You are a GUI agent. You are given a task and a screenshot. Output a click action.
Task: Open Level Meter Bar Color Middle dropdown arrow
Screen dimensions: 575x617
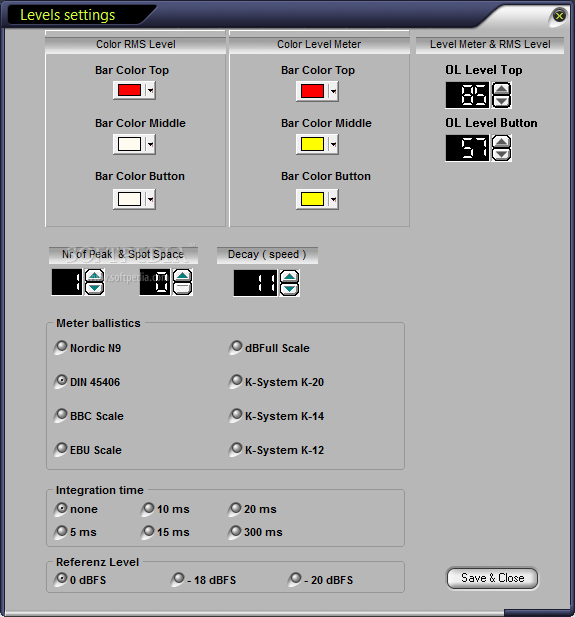[333, 144]
